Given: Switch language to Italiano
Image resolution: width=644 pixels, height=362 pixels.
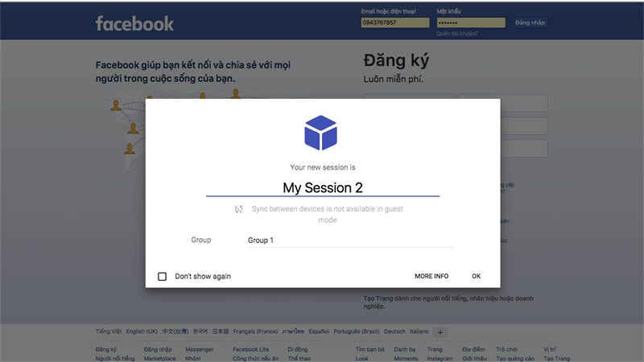Looking at the screenshot, I should [419, 331].
